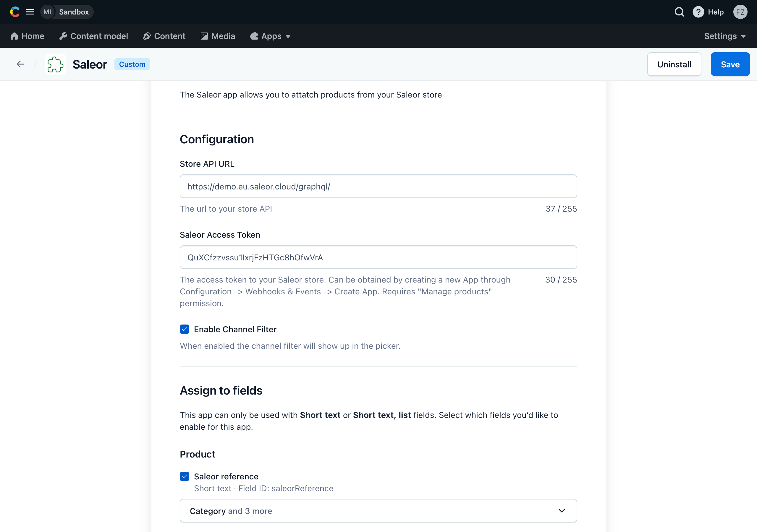Go to Home tab
Screen dimensions: 757x532
28,36
